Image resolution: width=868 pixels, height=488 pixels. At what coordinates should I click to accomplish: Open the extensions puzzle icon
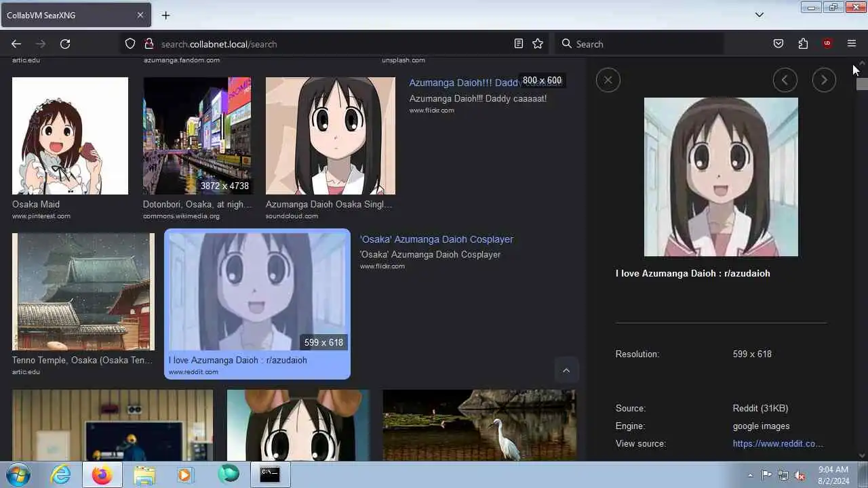803,44
